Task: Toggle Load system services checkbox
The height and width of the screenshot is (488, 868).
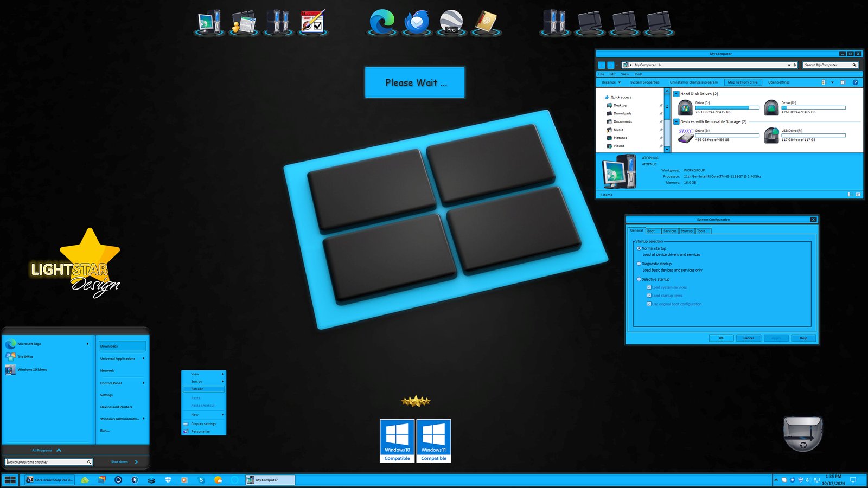Action: click(x=649, y=287)
